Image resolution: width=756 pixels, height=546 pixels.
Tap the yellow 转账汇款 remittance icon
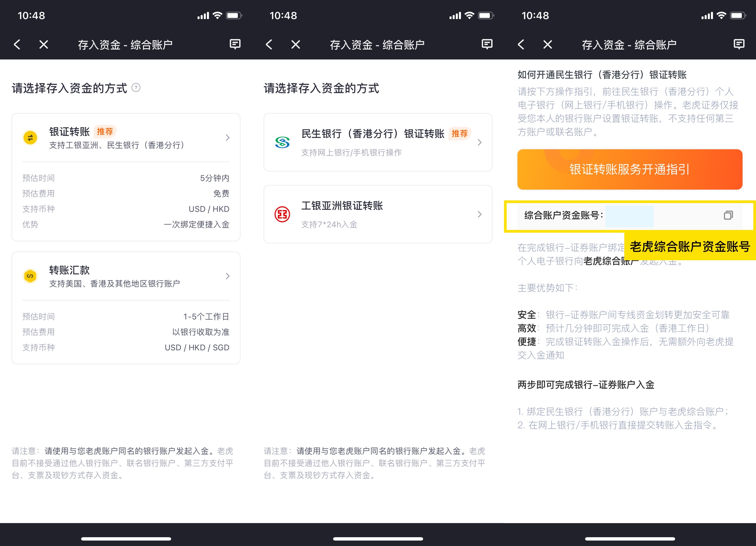30,276
